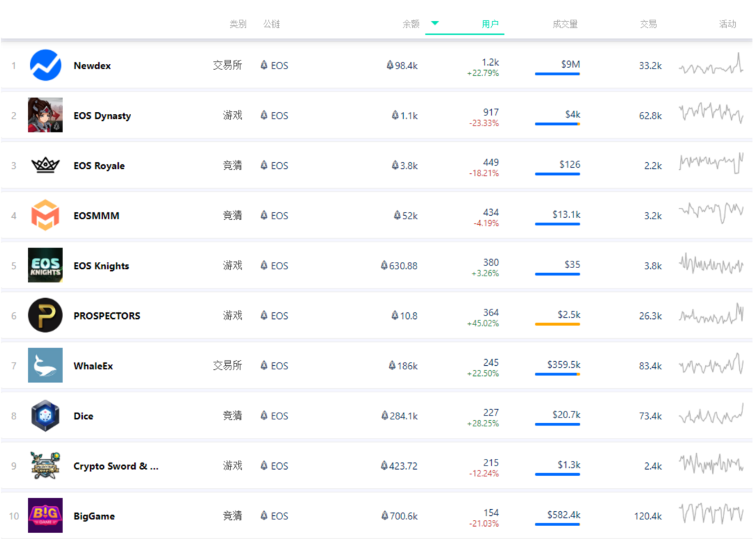The height and width of the screenshot is (541, 756).
Task: Click the EOS balance icon beside 700.6k
Action: [x=384, y=515]
